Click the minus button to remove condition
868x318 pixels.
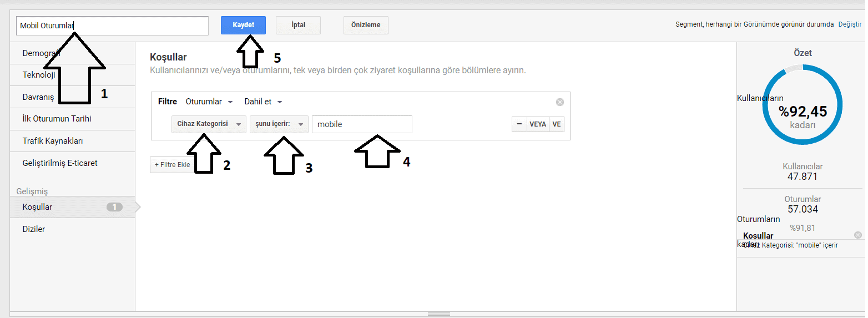pyautogui.click(x=519, y=124)
